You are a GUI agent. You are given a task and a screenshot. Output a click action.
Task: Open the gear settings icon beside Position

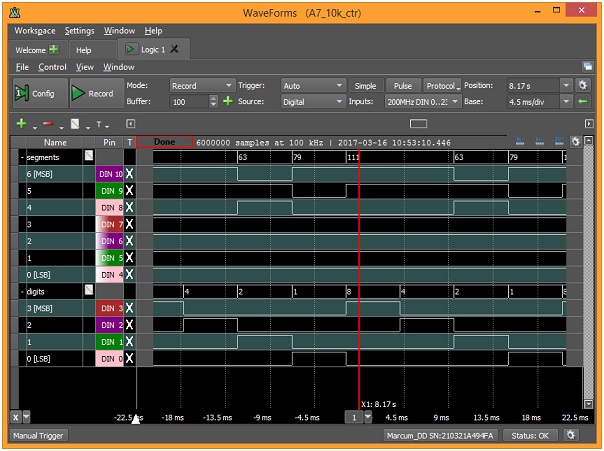point(582,85)
